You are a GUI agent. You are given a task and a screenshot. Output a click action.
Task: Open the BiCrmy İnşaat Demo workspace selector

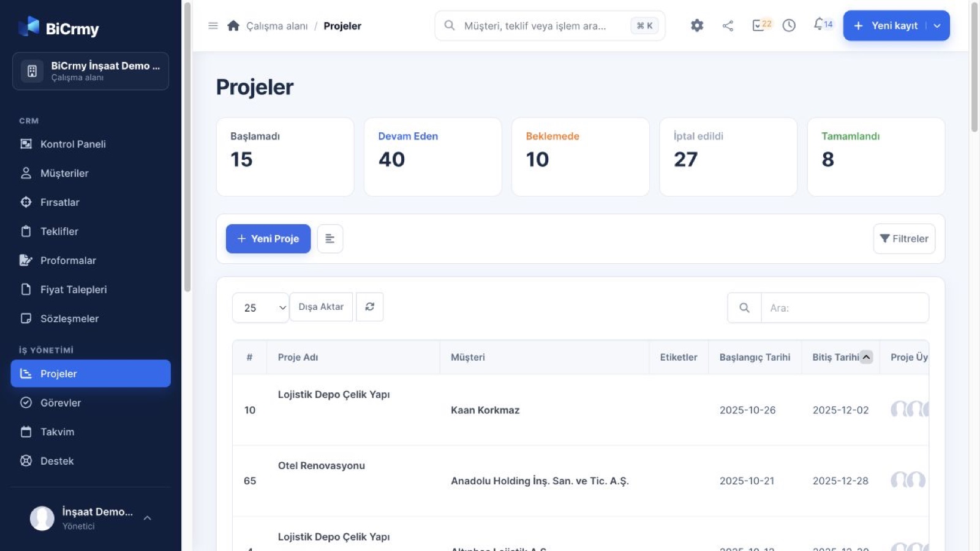pos(91,71)
